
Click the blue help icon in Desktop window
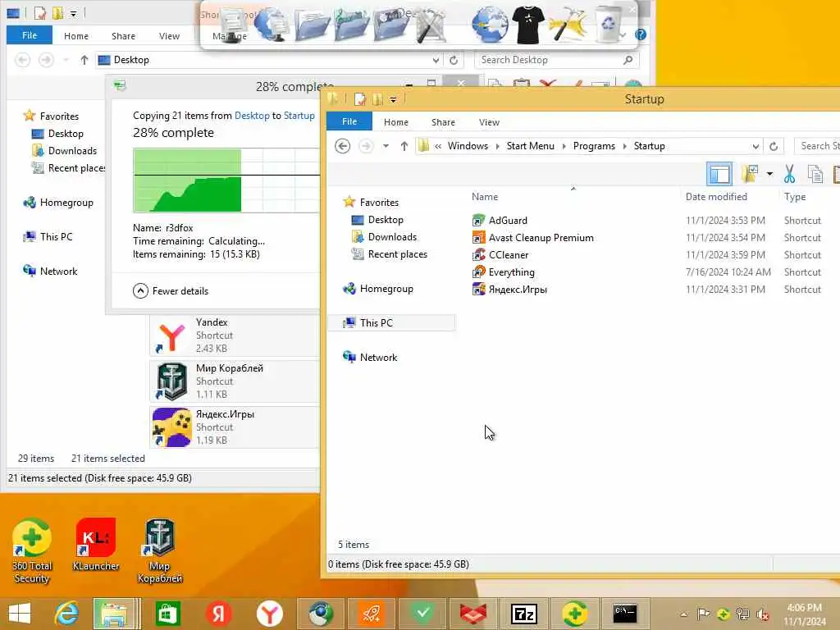pyautogui.click(x=640, y=34)
